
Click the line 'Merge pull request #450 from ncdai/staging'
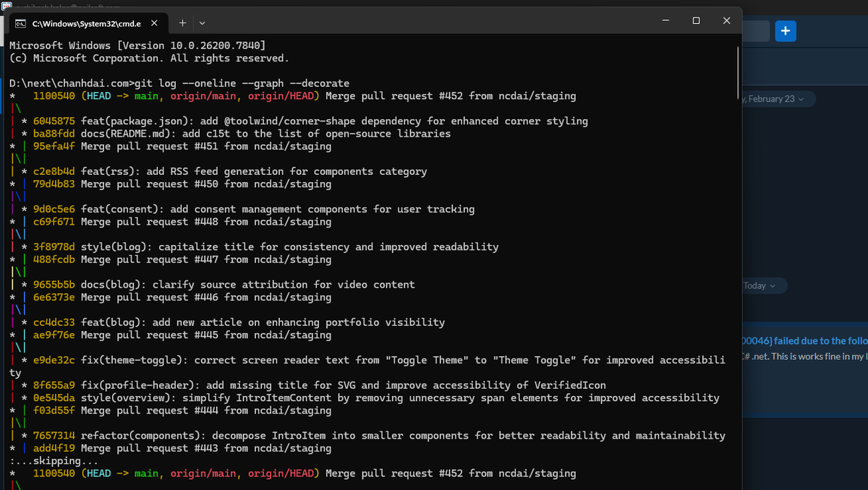206,184
